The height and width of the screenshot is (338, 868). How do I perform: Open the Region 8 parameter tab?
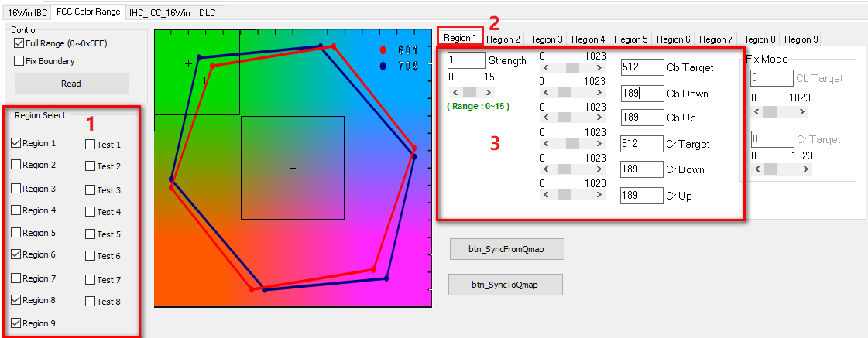[759, 39]
